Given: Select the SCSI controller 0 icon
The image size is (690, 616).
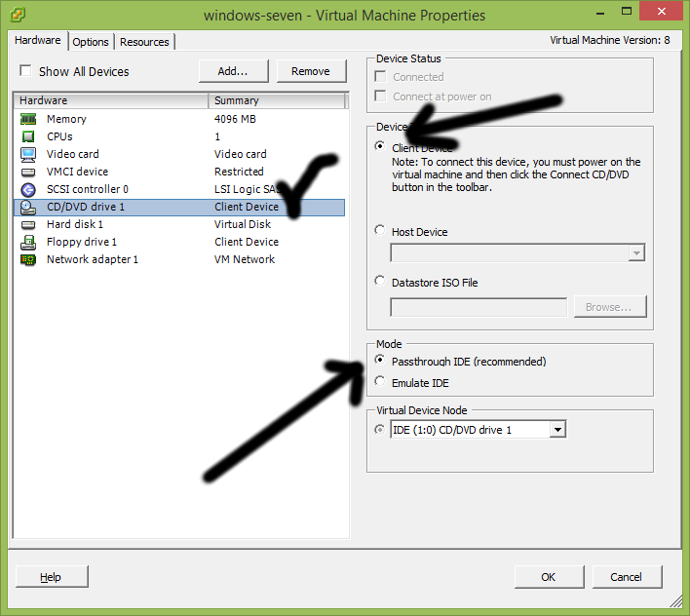Looking at the screenshot, I should [x=28, y=190].
